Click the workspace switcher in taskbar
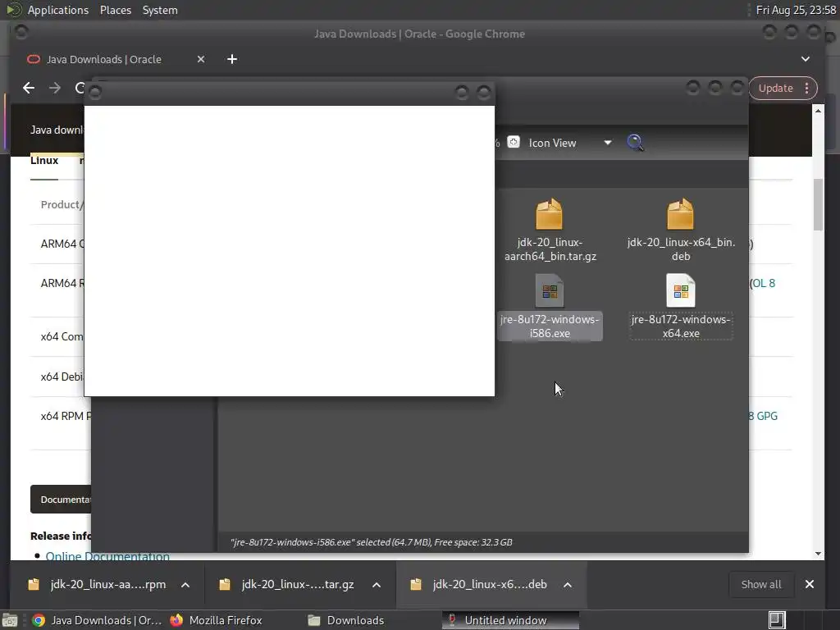 [x=777, y=620]
